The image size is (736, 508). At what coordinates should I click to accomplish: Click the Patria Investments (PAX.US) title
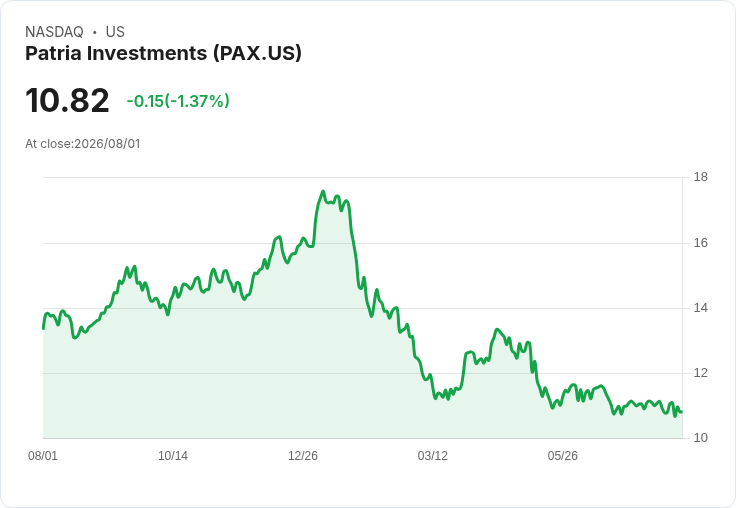click(163, 53)
